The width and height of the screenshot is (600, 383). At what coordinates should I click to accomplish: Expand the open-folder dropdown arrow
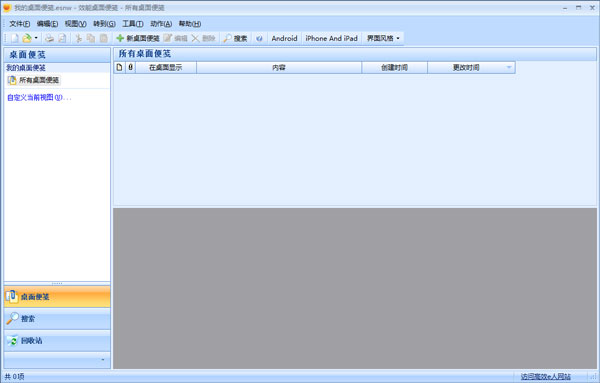tap(36, 38)
